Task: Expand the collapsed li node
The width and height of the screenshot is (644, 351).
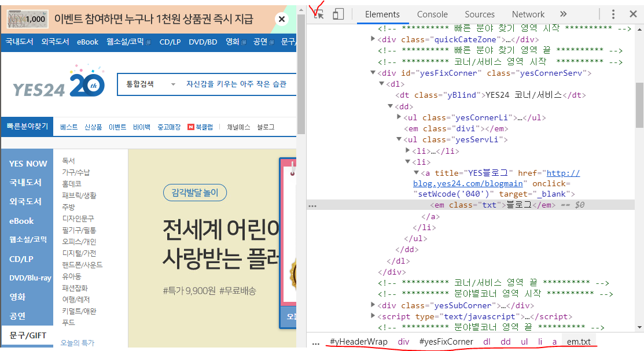Action: pyautogui.click(x=407, y=150)
